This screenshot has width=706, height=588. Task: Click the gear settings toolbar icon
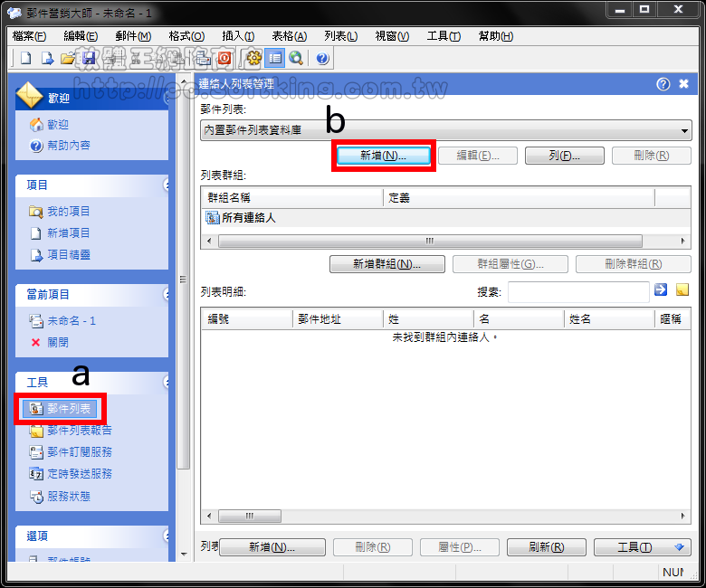tap(253, 59)
